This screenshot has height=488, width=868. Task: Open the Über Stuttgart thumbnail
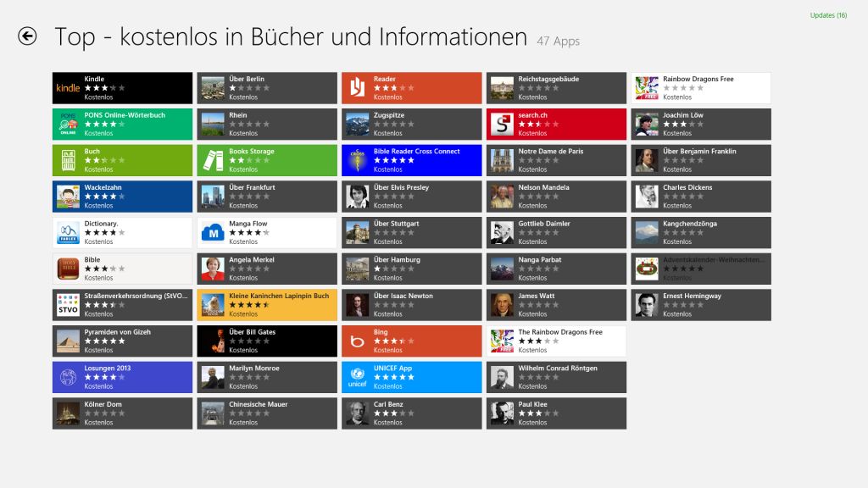point(358,232)
